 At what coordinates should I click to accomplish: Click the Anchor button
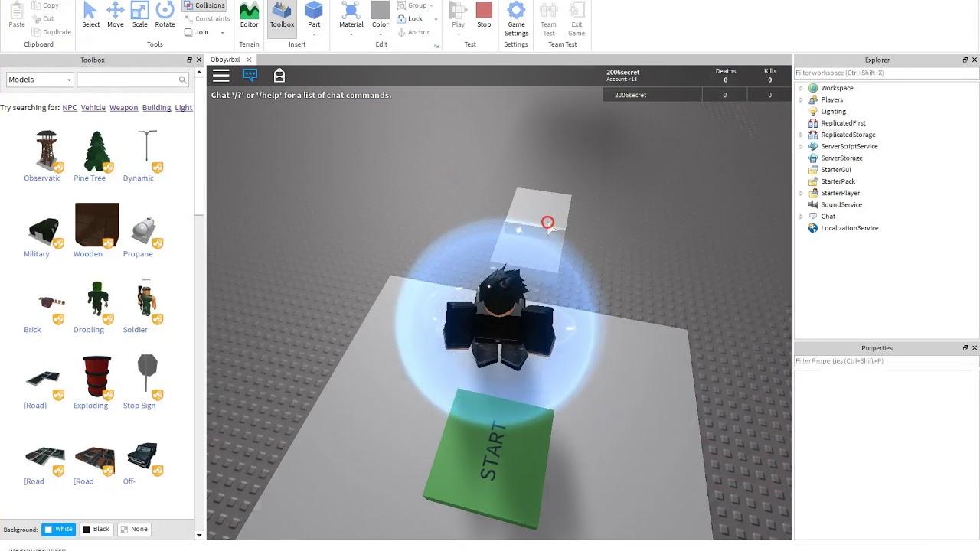pos(413,32)
